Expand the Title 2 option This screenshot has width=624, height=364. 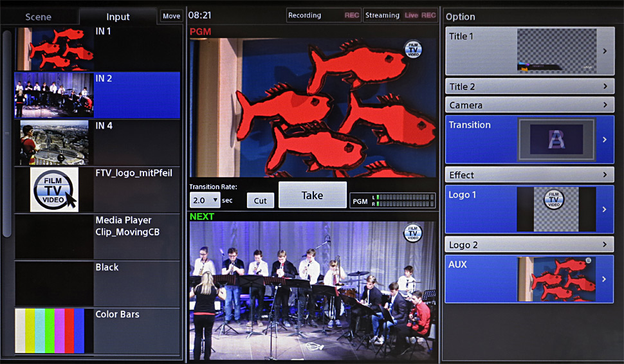(x=529, y=86)
